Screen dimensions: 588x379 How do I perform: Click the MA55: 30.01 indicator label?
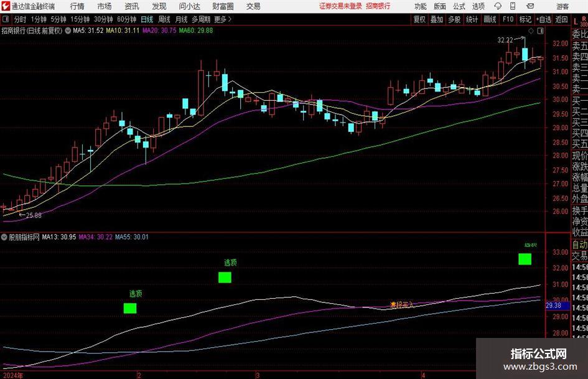(x=132, y=237)
